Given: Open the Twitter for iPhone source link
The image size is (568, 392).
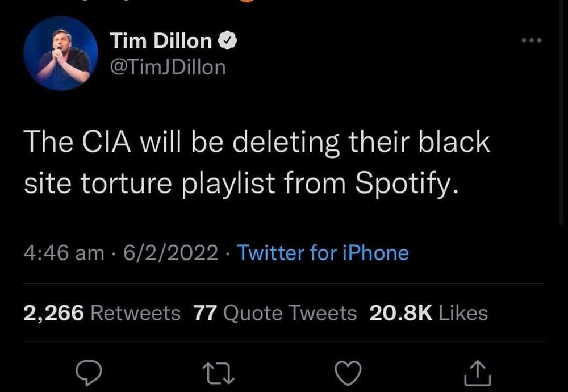Looking at the screenshot, I should pos(322,252).
